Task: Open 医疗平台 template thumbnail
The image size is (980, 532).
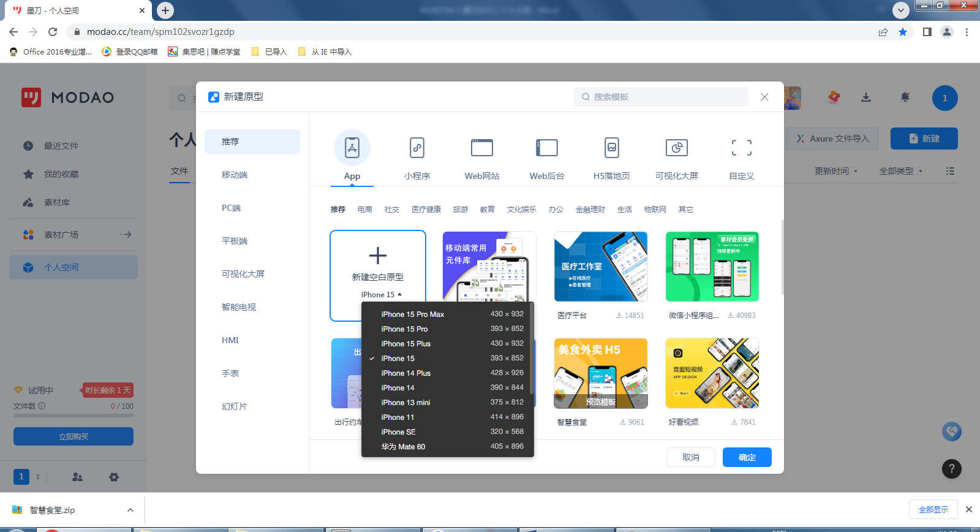Action: click(x=601, y=267)
